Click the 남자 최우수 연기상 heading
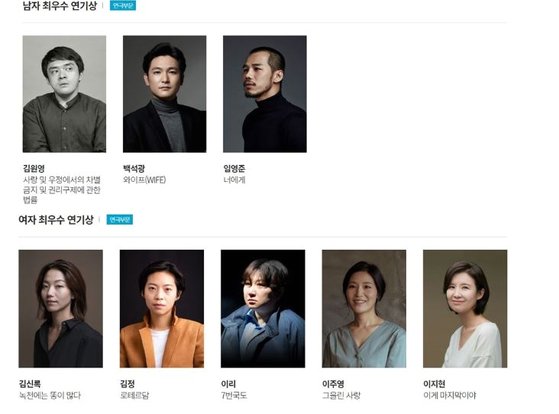The image size is (559, 414). pyautogui.click(x=60, y=6)
